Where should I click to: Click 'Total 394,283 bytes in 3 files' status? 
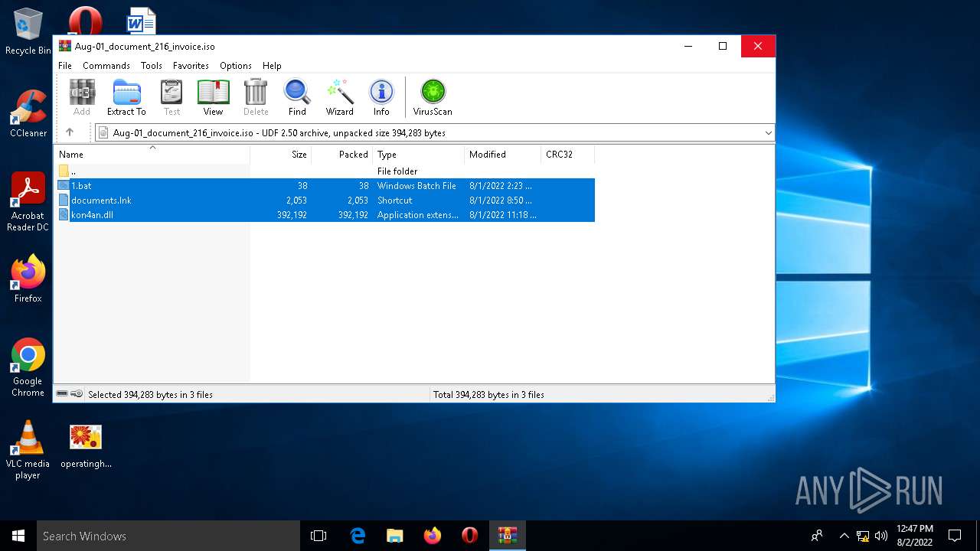(488, 395)
